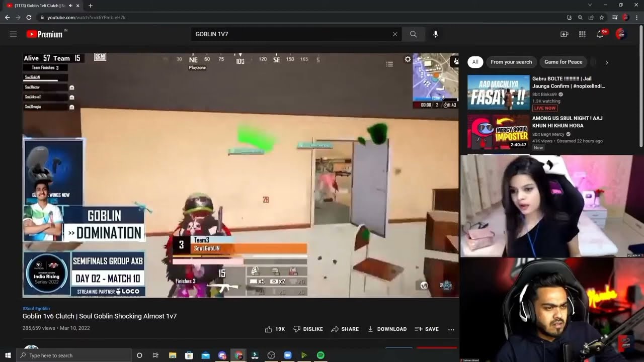Open Task View on taskbar
The height and width of the screenshot is (362, 644).
coord(155,355)
